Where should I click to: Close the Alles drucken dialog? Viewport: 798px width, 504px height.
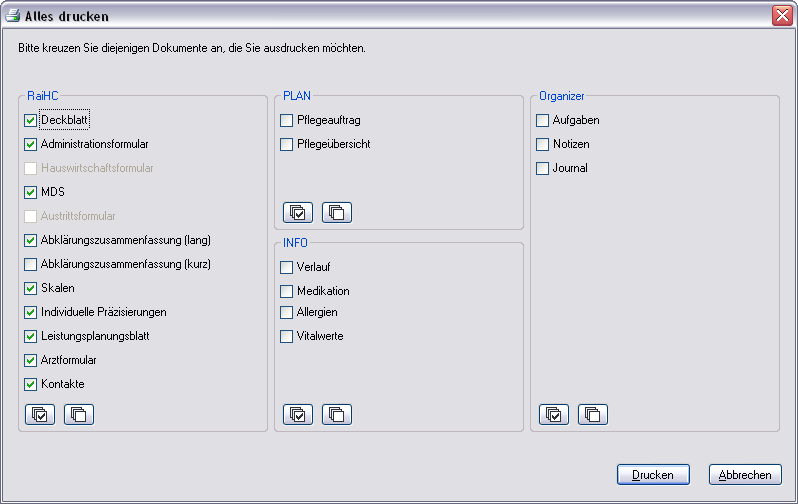pos(782,16)
